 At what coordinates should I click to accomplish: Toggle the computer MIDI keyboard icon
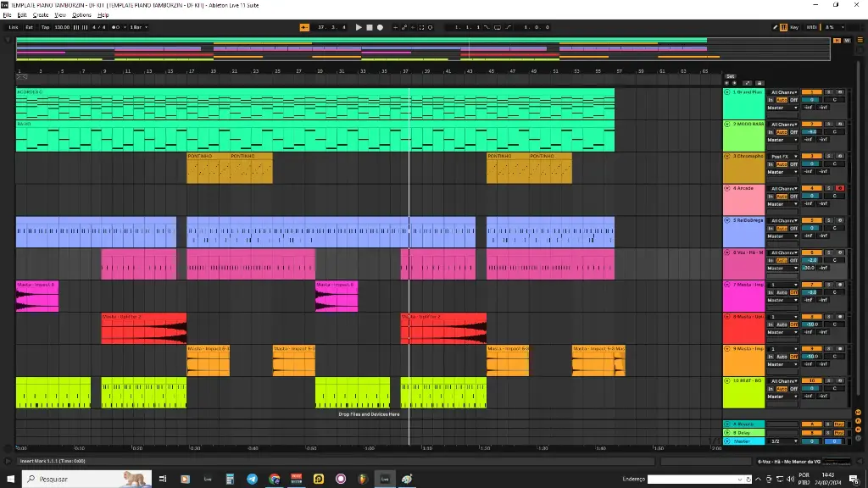(x=784, y=27)
